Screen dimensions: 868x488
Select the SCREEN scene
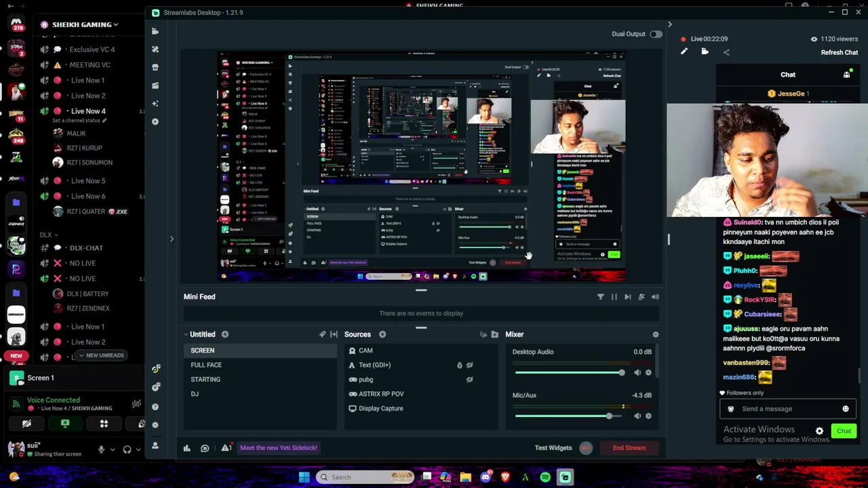260,350
